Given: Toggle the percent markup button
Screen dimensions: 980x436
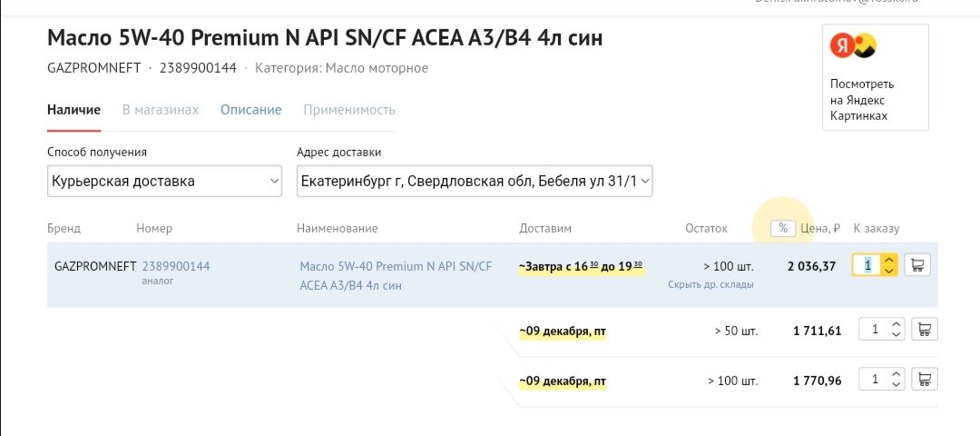Looking at the screenshot, I should pyautogui.click(x=783, y=228).
